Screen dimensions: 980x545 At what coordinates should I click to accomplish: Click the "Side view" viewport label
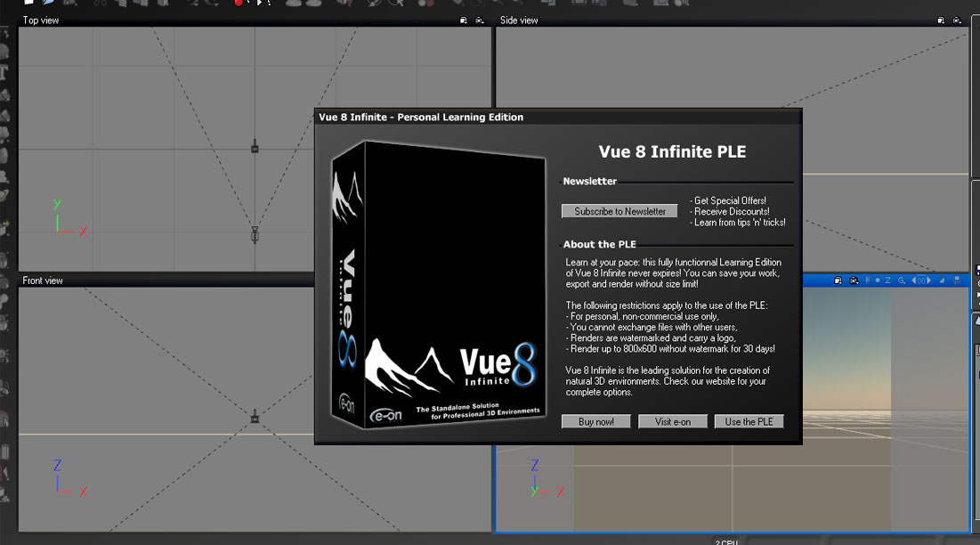coord(519,20)
